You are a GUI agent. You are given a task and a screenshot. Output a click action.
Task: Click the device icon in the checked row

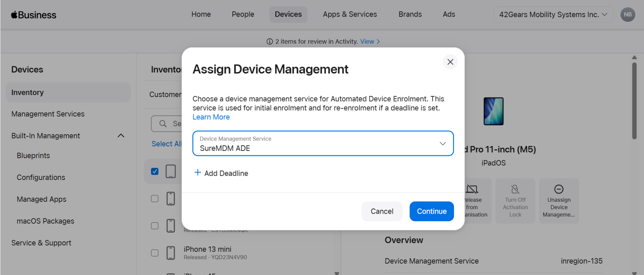171,171
